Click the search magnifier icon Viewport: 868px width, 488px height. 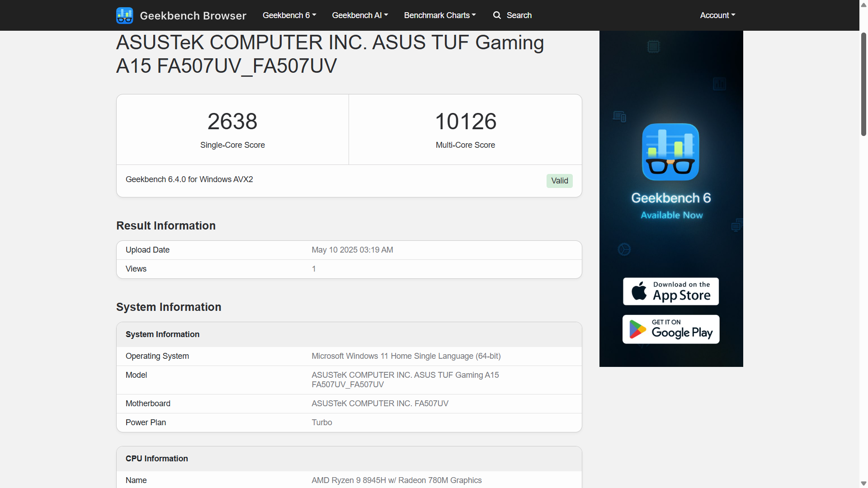point(497,15)
